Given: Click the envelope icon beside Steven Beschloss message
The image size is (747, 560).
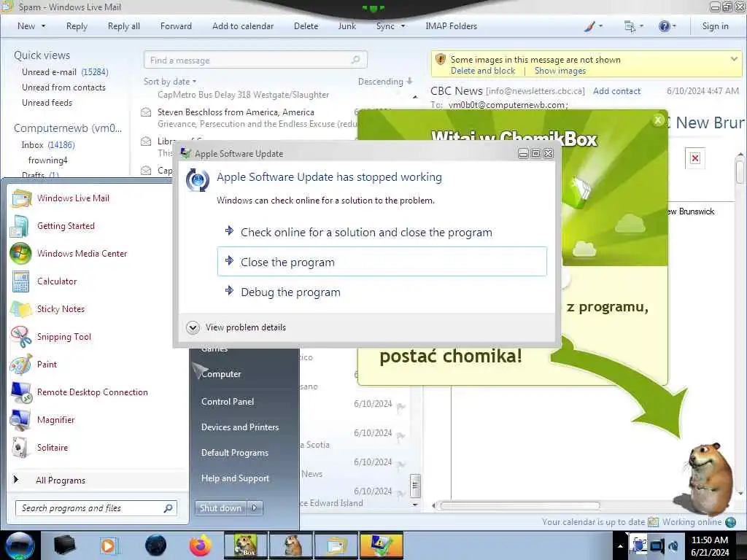Looking at the screenshot, I should 146,112.
